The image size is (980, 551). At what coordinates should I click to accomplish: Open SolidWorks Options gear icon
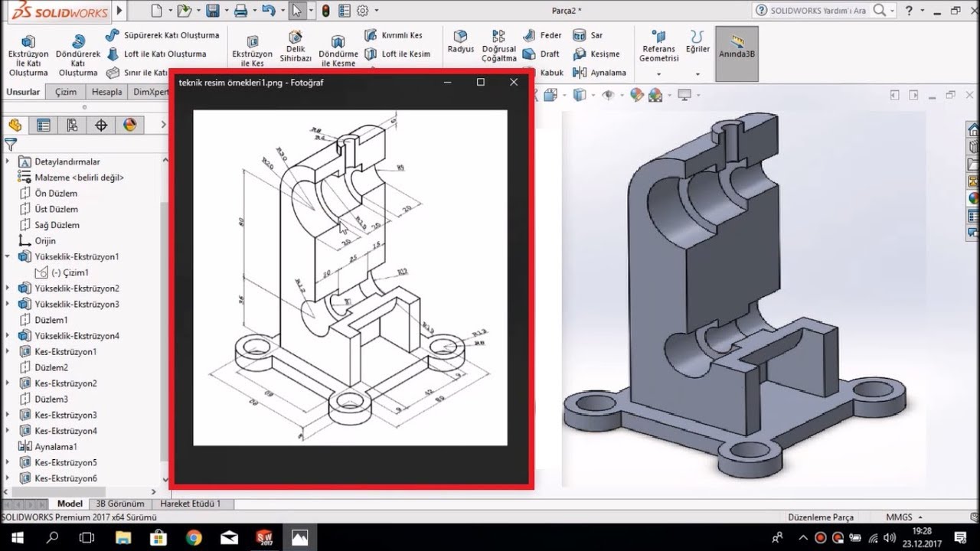tap(362, 11)
